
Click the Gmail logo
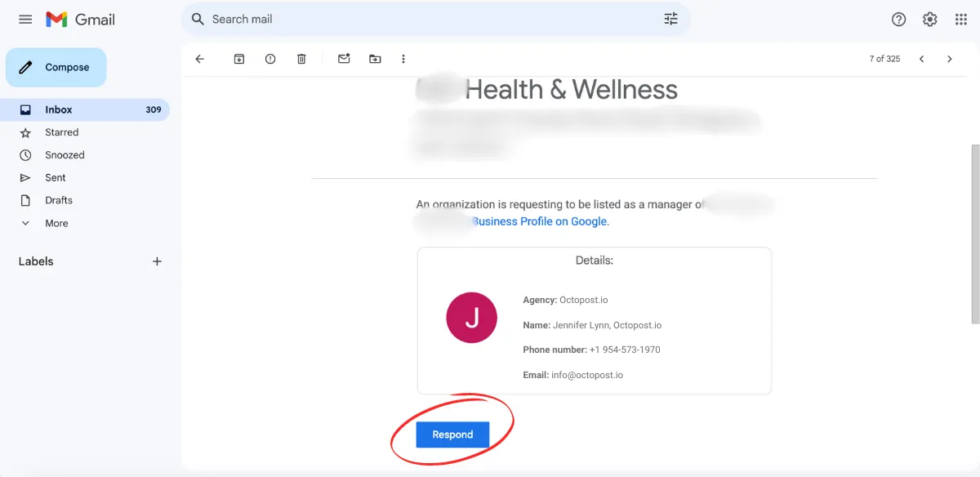(80, 19)
